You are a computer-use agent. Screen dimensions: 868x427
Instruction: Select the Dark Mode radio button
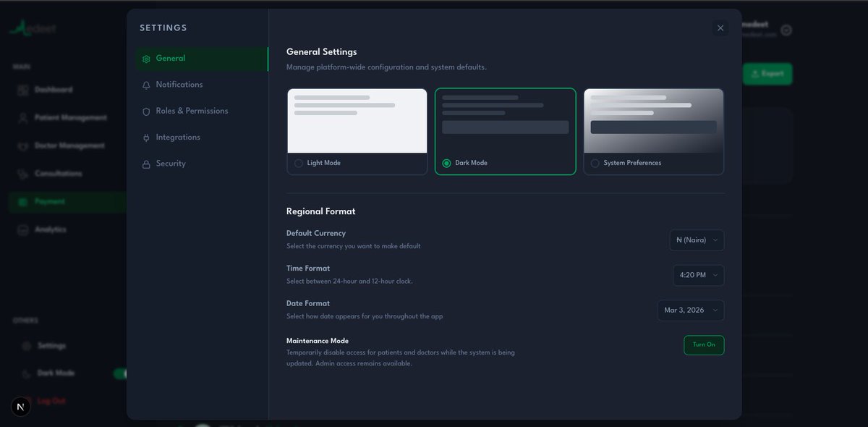pyautogui.click(x=446, y=164)
